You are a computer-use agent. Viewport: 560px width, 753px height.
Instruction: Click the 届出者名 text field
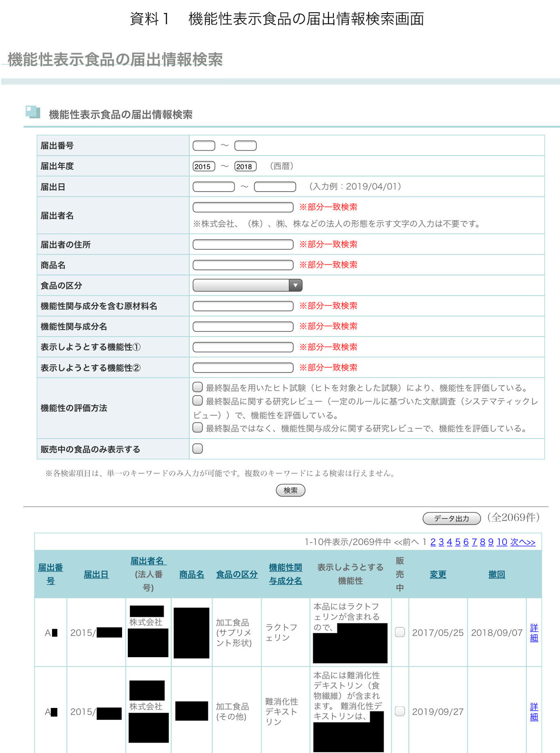243,207
